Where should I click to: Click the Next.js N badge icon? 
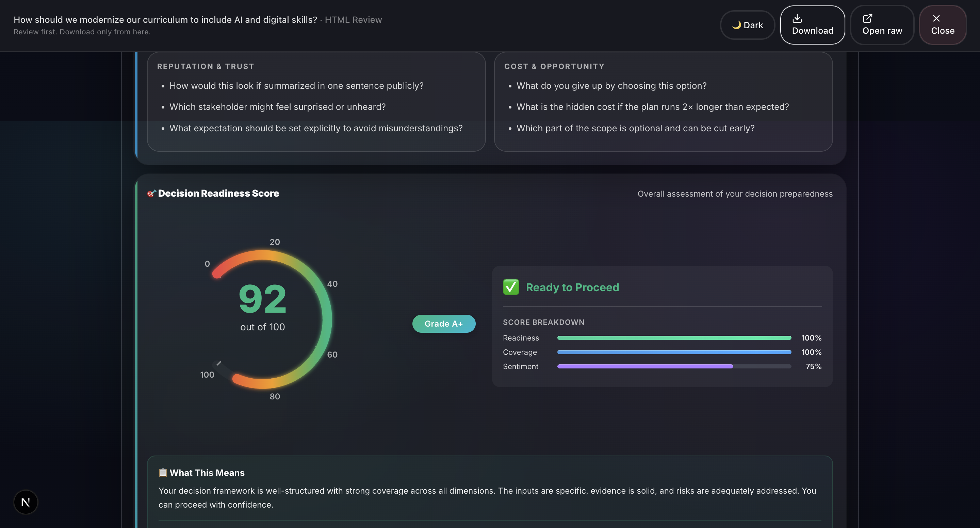pyautogui.click(x=26, y=502)
